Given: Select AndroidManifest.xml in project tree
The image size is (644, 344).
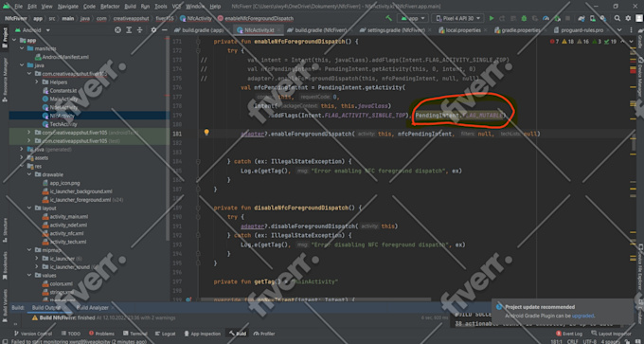Looking at the screenshot, I should 62,57.
